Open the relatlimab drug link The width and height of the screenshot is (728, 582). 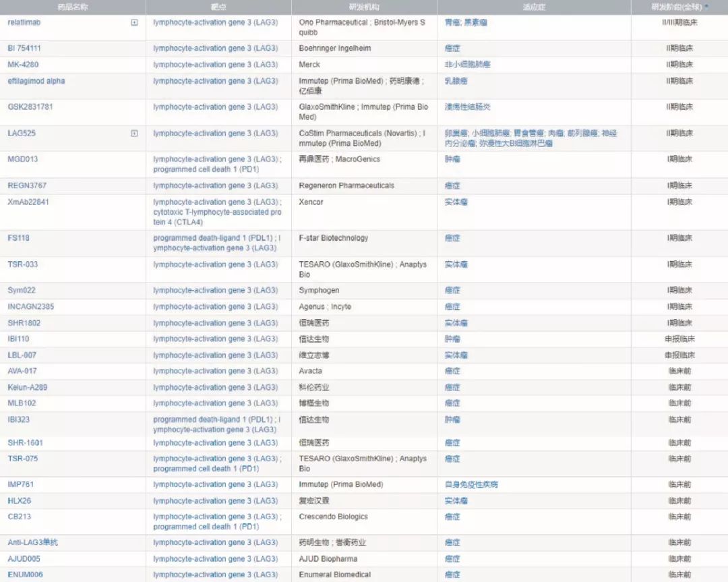tap(24, 22)
